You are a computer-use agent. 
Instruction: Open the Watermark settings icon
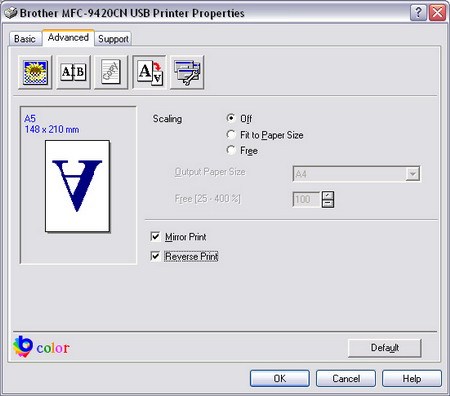(111, 72)
